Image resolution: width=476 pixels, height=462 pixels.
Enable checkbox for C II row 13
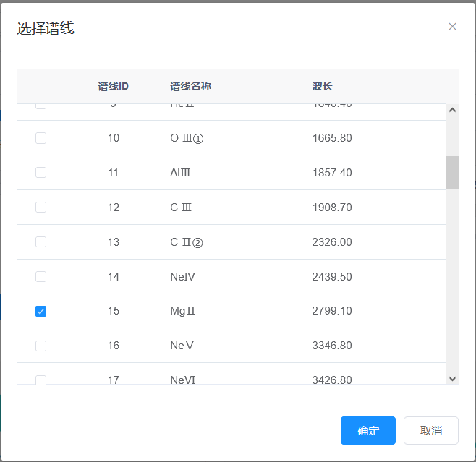coord(41,242)
